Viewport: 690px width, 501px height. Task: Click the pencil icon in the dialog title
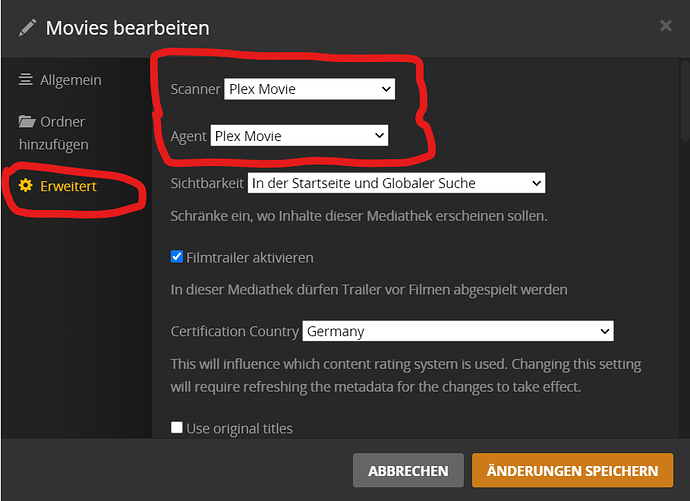27,28
